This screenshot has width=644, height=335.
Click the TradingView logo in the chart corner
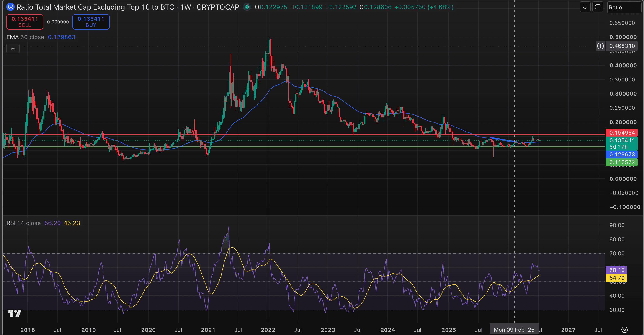point(14,313)
